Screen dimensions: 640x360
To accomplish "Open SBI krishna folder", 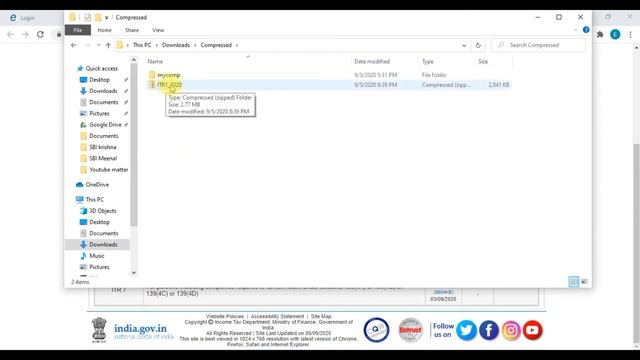I will tap(103, 147).
